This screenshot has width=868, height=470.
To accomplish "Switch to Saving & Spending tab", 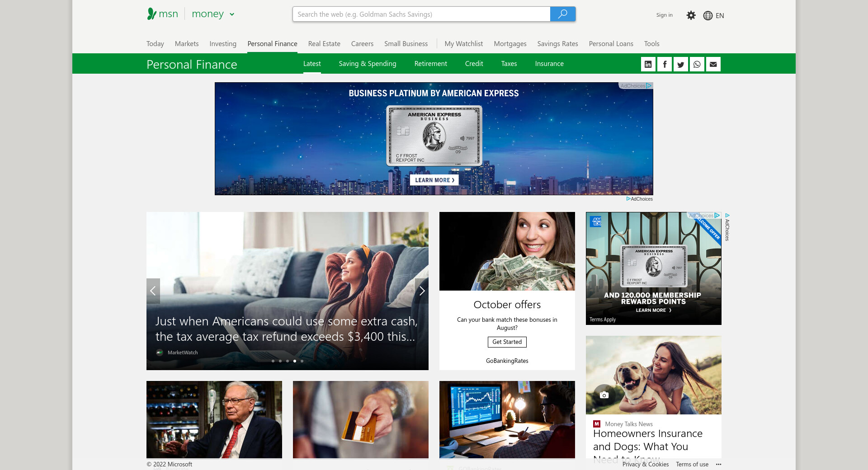I will click(367, 64).
